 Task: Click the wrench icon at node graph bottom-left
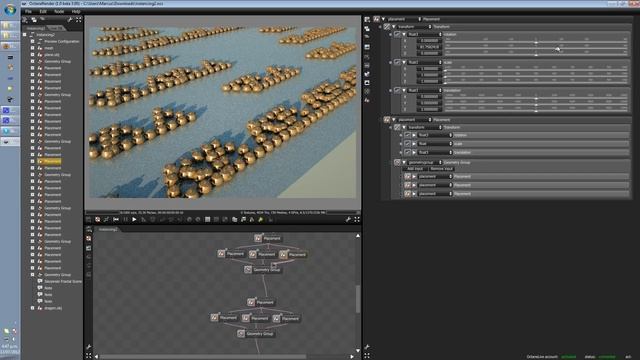coord(89,347)
